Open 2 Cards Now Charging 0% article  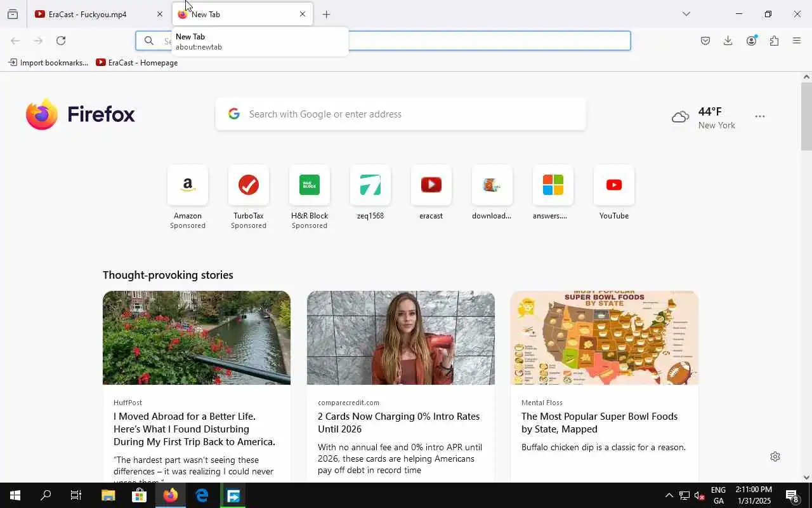point(399,423)
